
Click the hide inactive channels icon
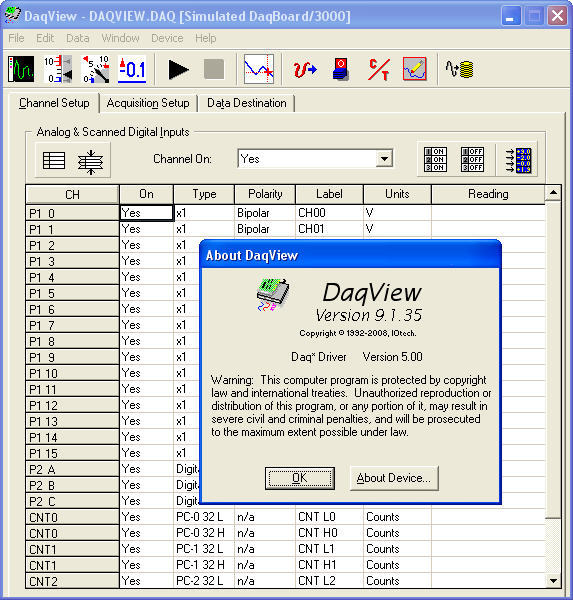point(90,162)
